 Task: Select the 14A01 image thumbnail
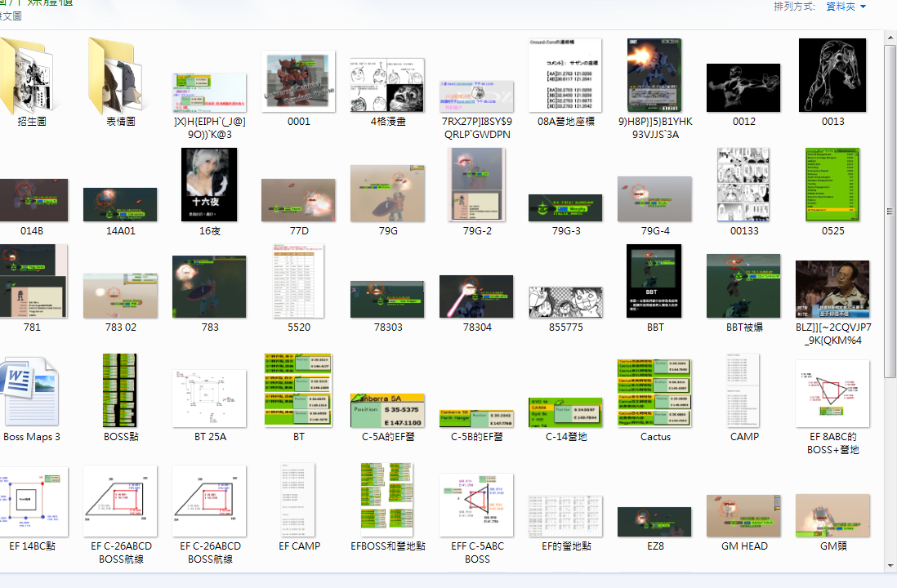coord(120,204)
